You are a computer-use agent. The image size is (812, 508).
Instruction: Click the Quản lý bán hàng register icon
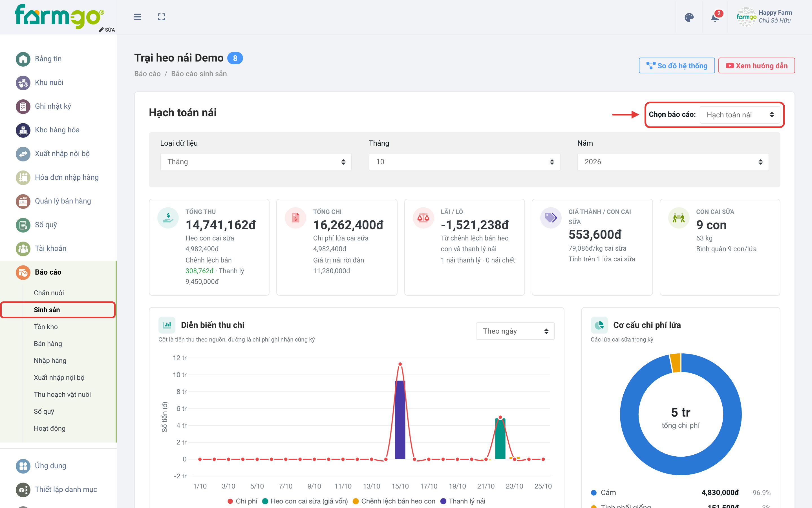[23, 201]
